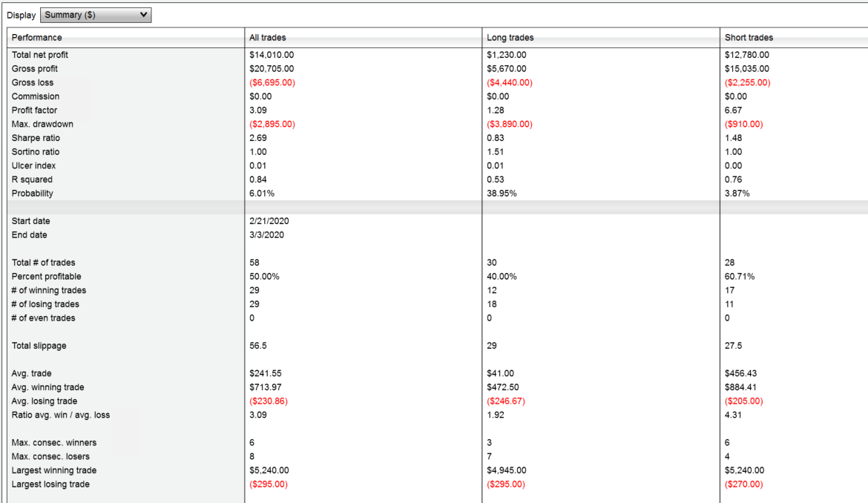Viewport: 868px width, 503px height.
Task: Select the Max. drawdown row label
Action: (x=42, y=124)
